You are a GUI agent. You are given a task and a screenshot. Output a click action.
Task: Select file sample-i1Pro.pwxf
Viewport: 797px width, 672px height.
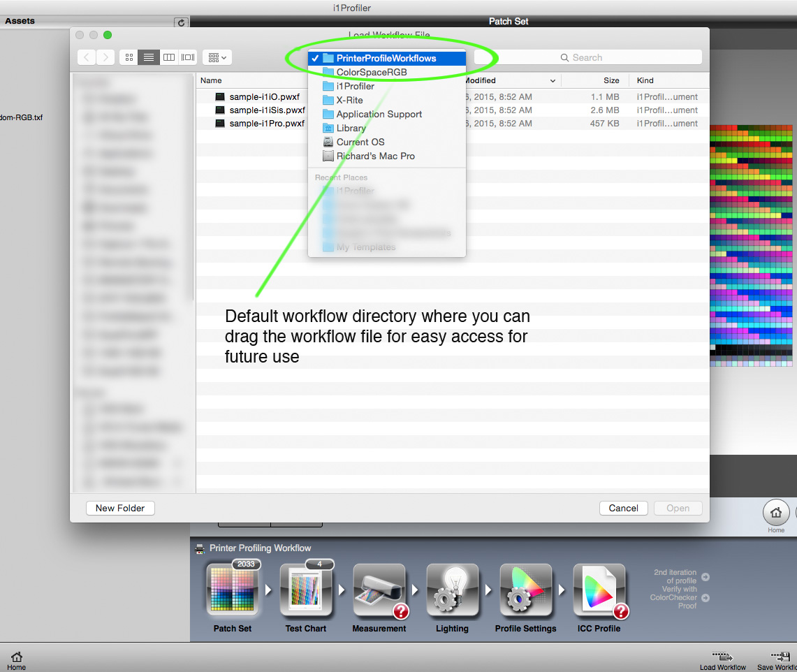(267, 123)
